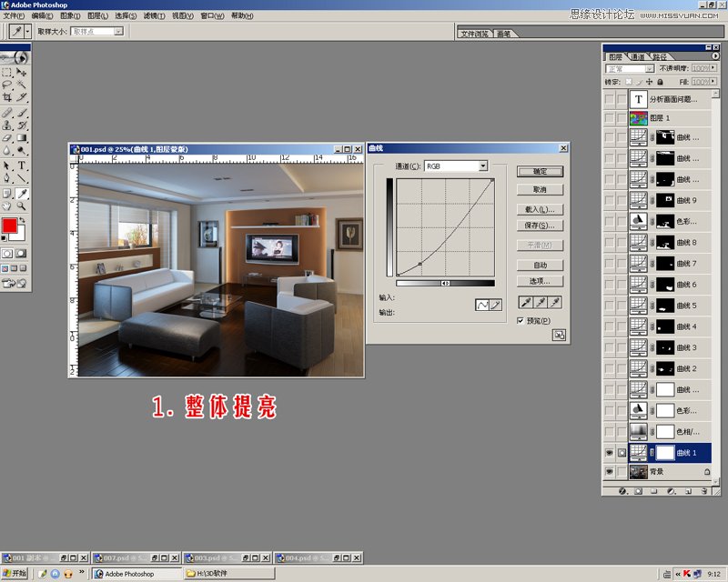Swap foreground and background colors
The height and width of the screenshot is (582, 728).
click(x=22, y=220)
